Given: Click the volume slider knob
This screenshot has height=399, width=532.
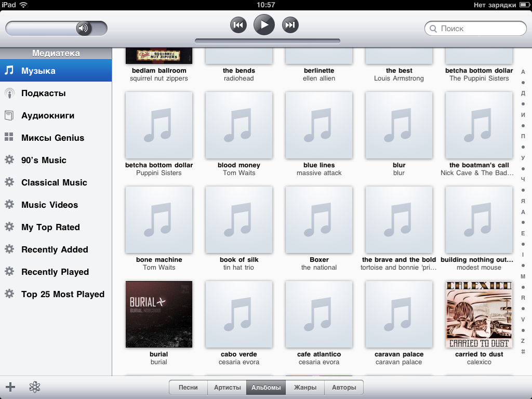Looking at the screenshot, I should pyautogui.click(x=83, y=28).
